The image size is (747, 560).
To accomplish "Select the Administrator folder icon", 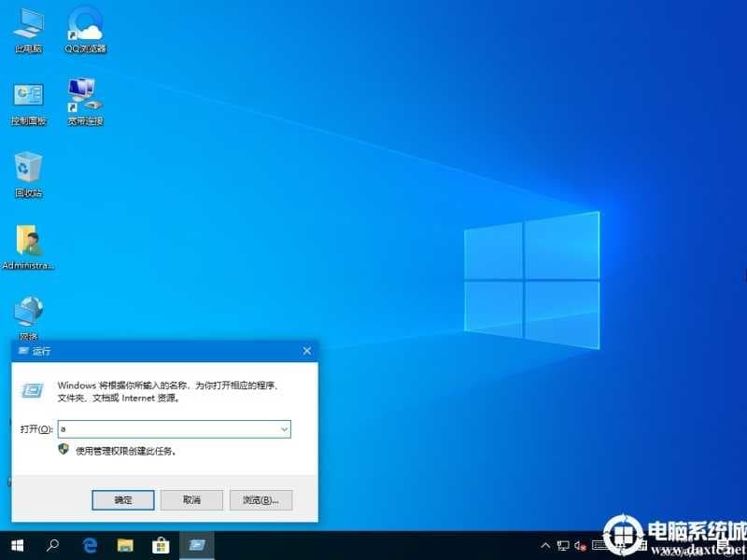I will click(x=29, y=246).
